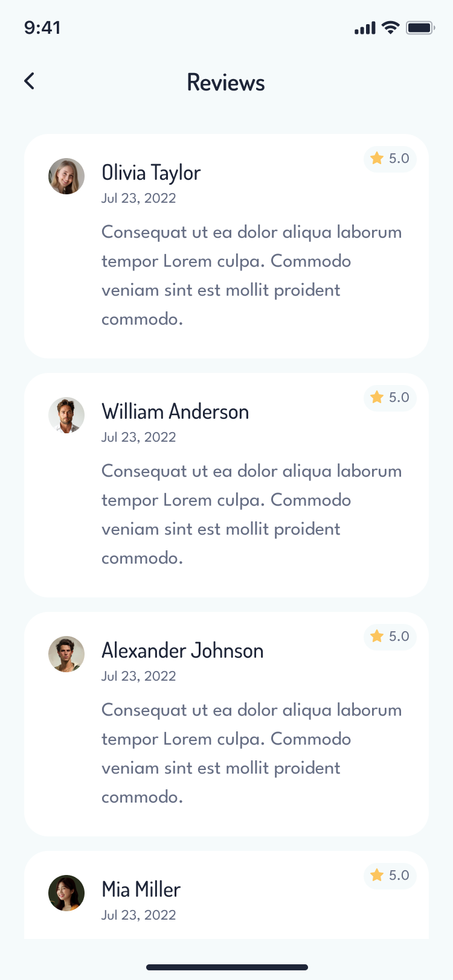The image size is (453, 980).
Task: Open William Anderson's reviewer name
Action: point(175,412)
